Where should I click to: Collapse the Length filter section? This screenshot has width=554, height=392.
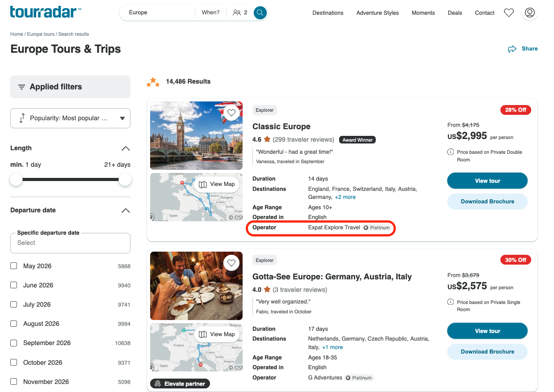126,148
